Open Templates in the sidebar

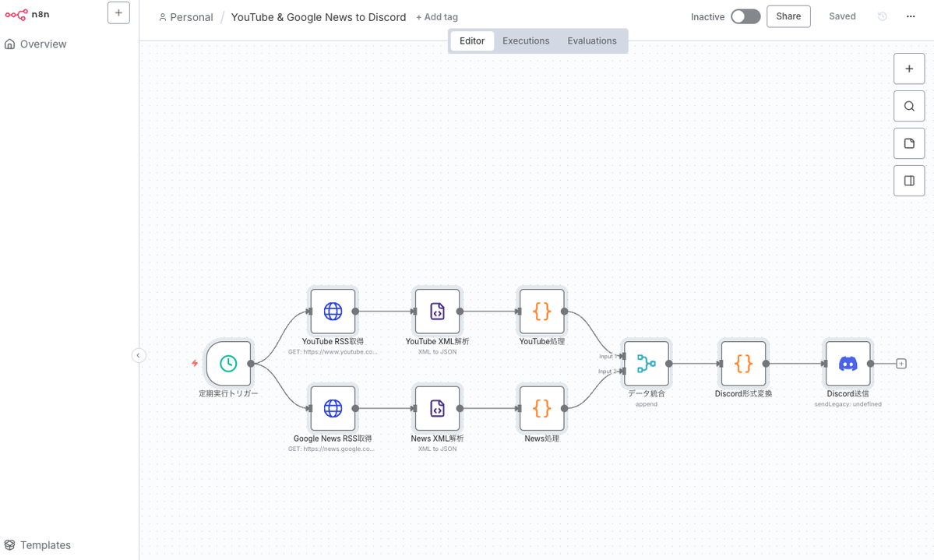click(x=37, y=545)
